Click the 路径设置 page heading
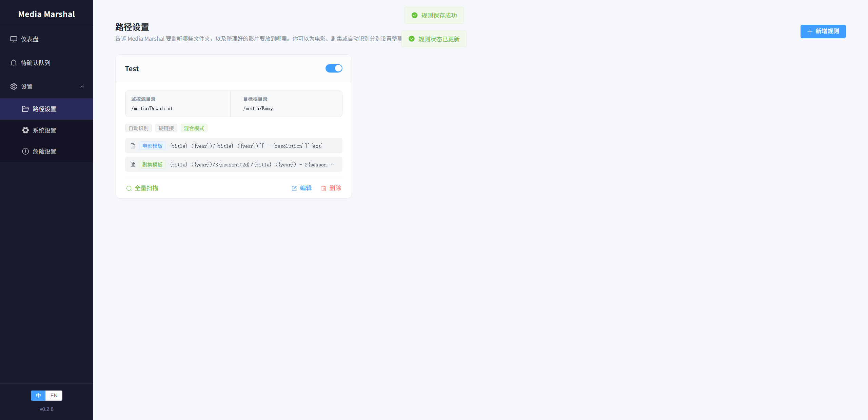Screen dimensions: 868x420 coord(132,27)
